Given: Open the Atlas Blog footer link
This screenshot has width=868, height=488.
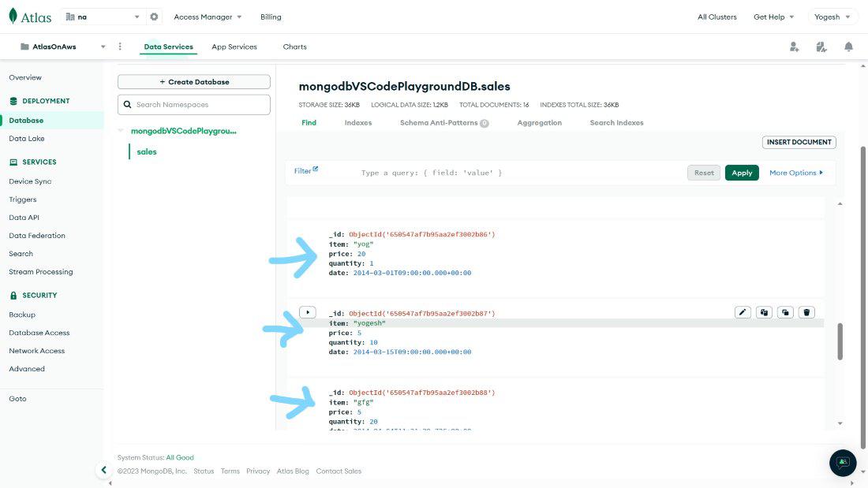Looking at the screenshot, I should [293, 471].
